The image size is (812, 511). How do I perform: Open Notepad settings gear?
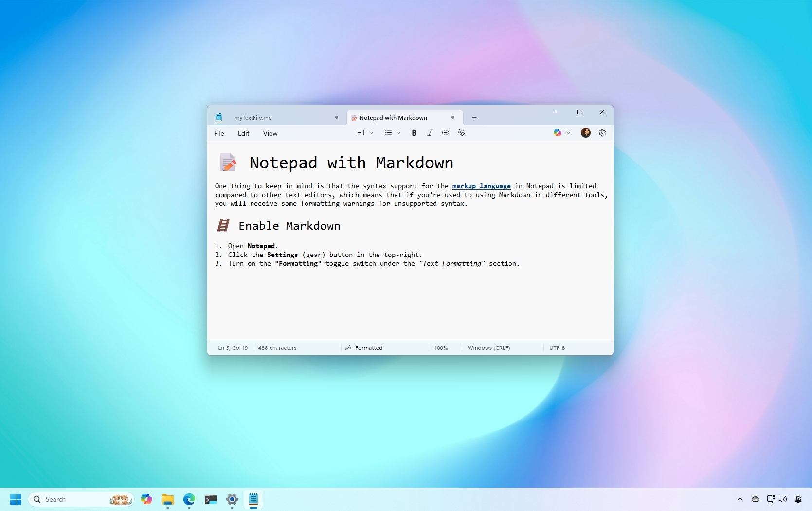click(x=602, y=133)
